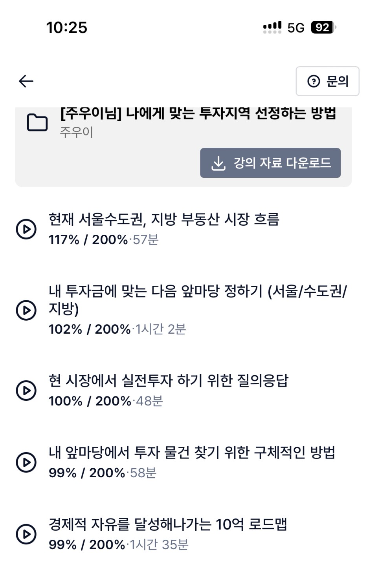
Task: Click the course title 나에게 맞는 투자지역 선정하는 방법
Action: coord(198,114)
